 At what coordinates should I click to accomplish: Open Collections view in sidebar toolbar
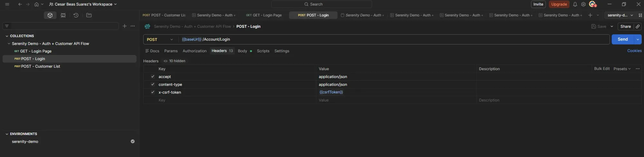point(50,15)
